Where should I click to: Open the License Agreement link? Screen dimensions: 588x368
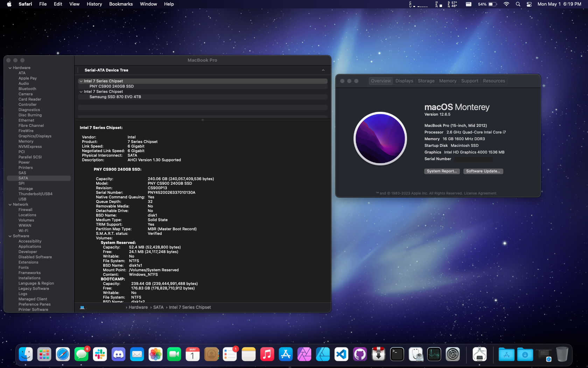[x=480, y=193]
